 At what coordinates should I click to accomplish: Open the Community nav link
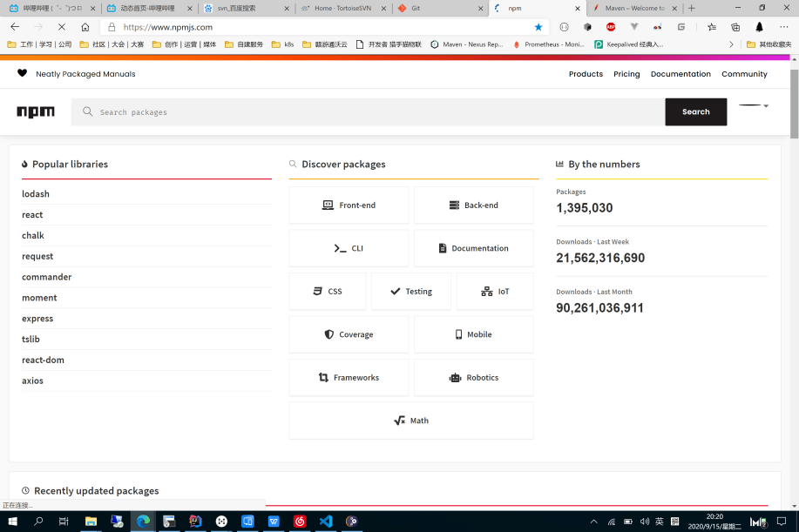tap(744, 74)
